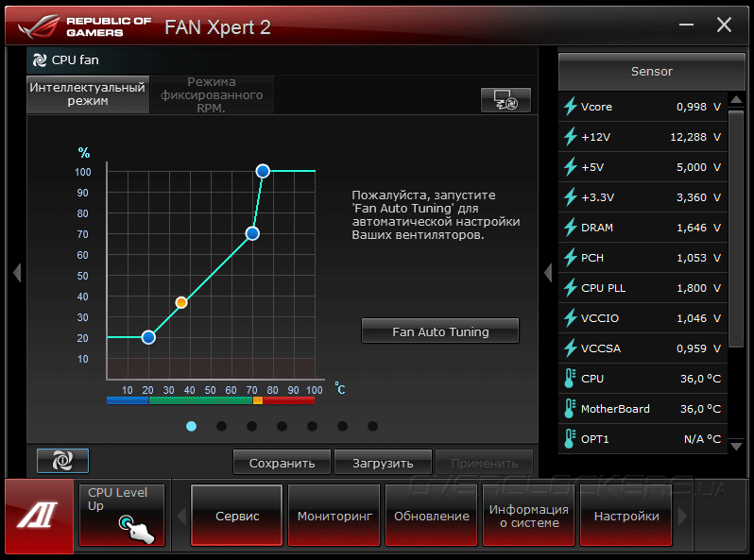Select the 100% fan curve point
Image resolution: width=754 pixels, height=560 pixels.
click(263, 171)
